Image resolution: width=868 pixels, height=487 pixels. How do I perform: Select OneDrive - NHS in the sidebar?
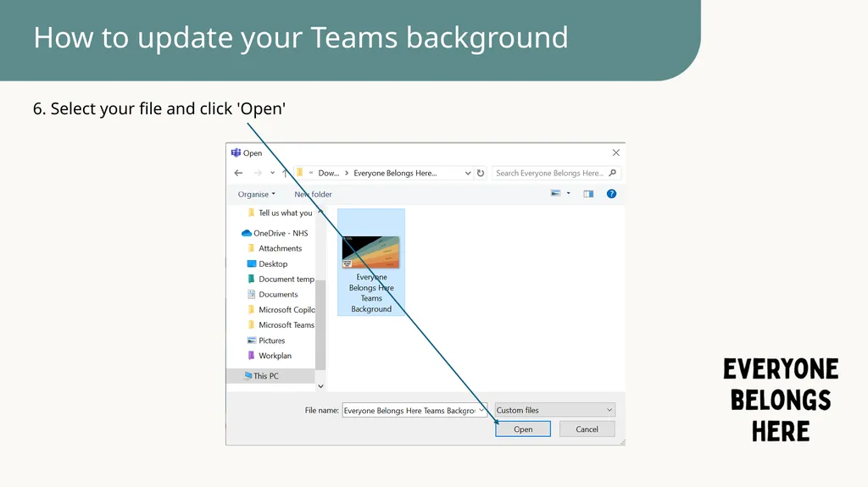[x=275, y=233]
